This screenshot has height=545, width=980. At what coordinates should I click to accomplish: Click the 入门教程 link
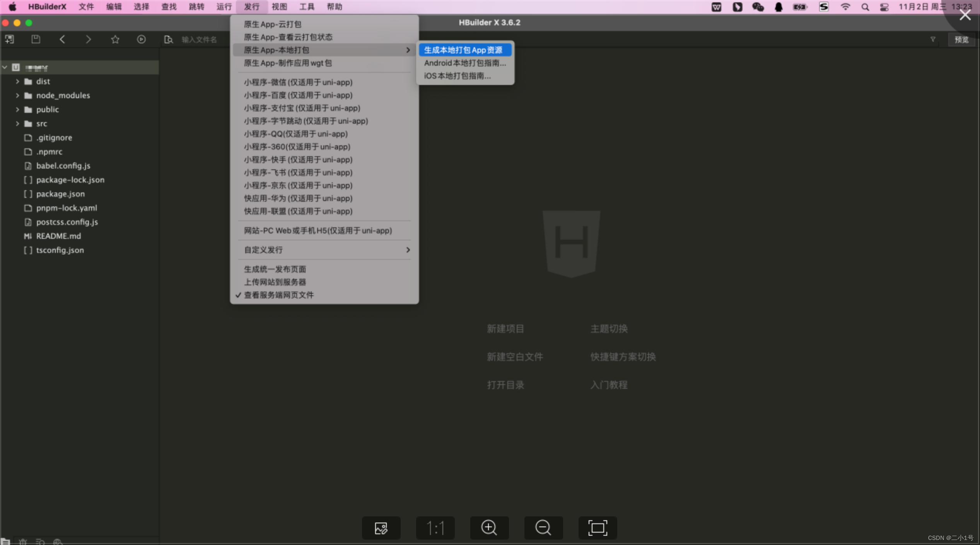tap(609, 385)
